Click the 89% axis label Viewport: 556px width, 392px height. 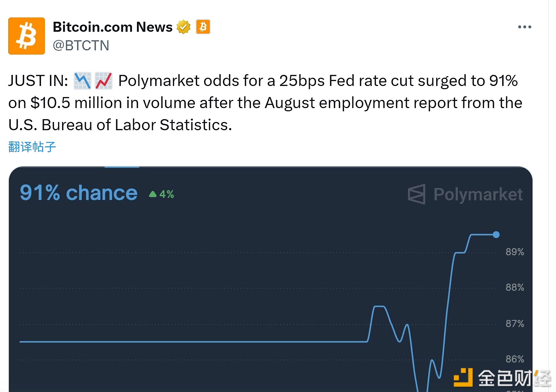tap(515, 252)
